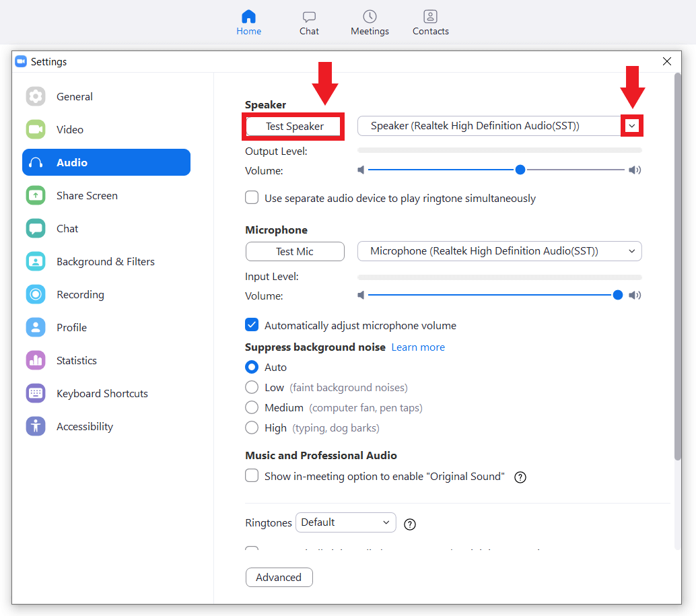Image resolution: width=696 pixels, height=616 pixels.
Task: Select High background noise suppression
Action: 252,427
